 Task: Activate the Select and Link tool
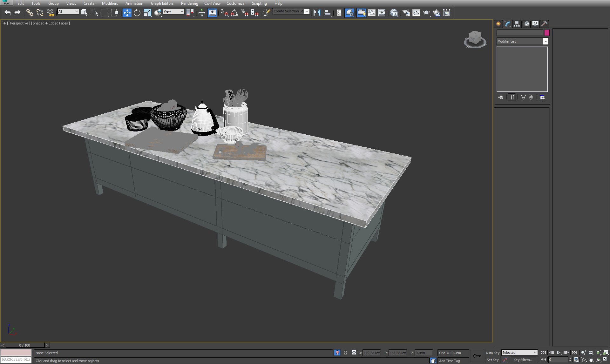[30, 13]
